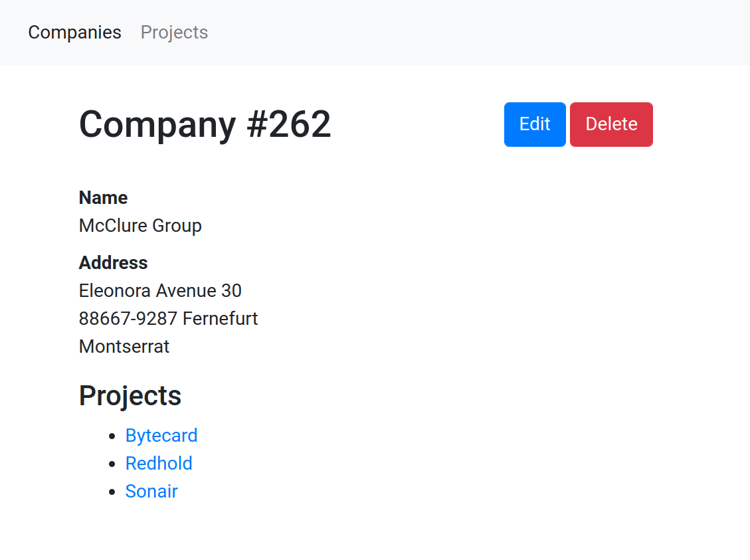Click the Montserrat country text
The width and height of the screenshot is (750, 560).
[x=124, y=346]
